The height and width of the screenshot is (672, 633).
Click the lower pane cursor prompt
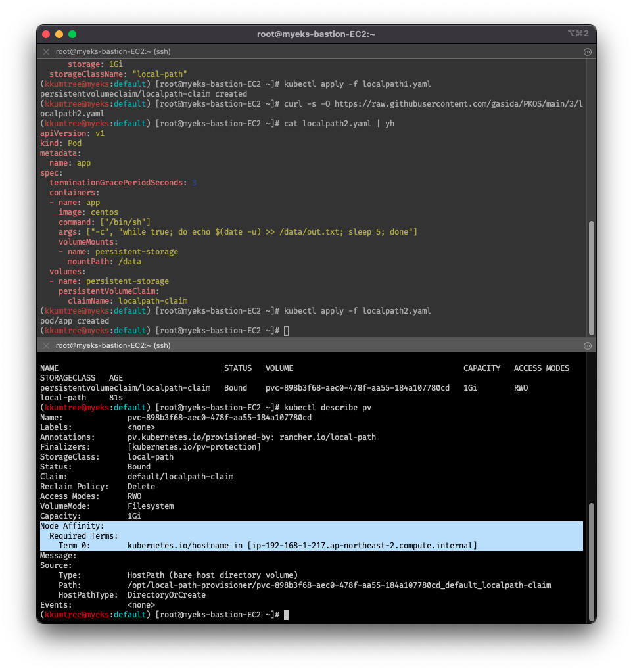point(287,615)
